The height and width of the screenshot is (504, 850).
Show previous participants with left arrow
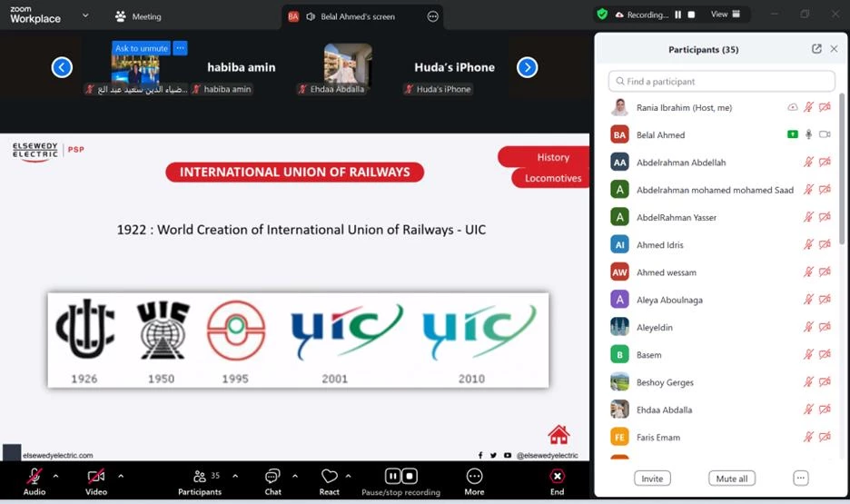click(x=62, y=67)
